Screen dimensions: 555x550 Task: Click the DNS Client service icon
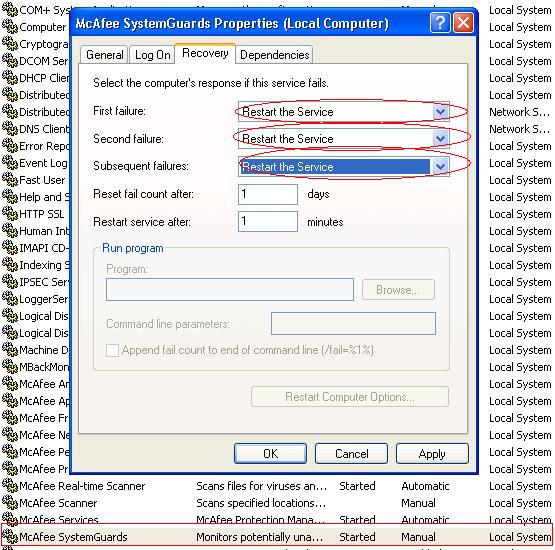pos(10,129)
